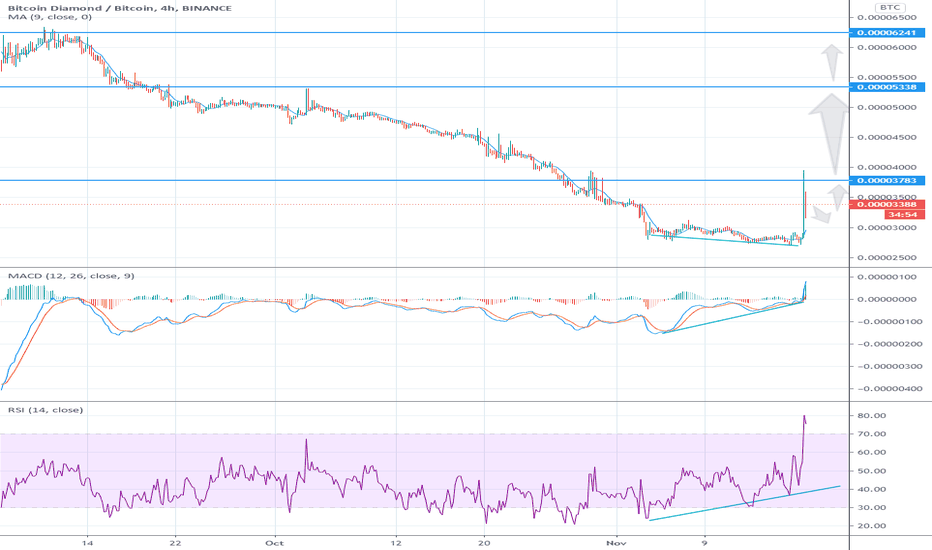Select the rising trend line under the RSI curve
The image size is (932, 550).
(745, 503)
